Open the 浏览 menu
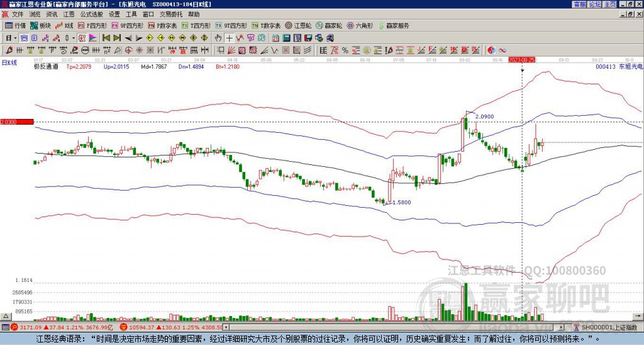 35,14
